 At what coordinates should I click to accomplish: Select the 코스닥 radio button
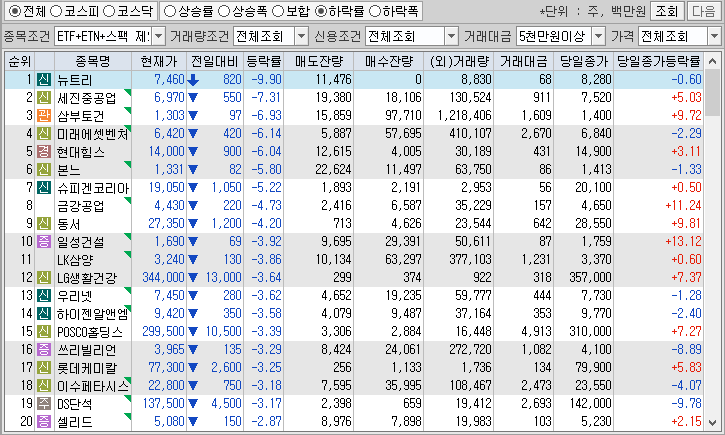[109, 11]
